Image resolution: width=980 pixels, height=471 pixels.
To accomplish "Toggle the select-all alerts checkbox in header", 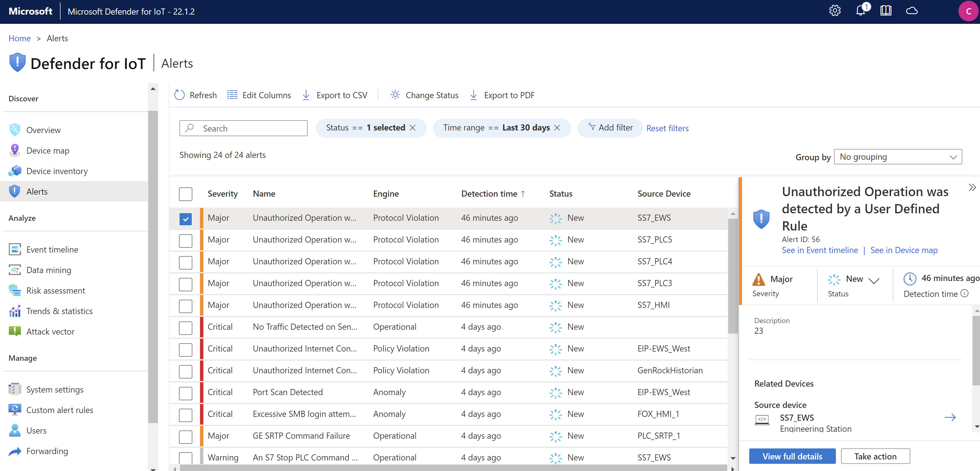I will click(186, 194).
